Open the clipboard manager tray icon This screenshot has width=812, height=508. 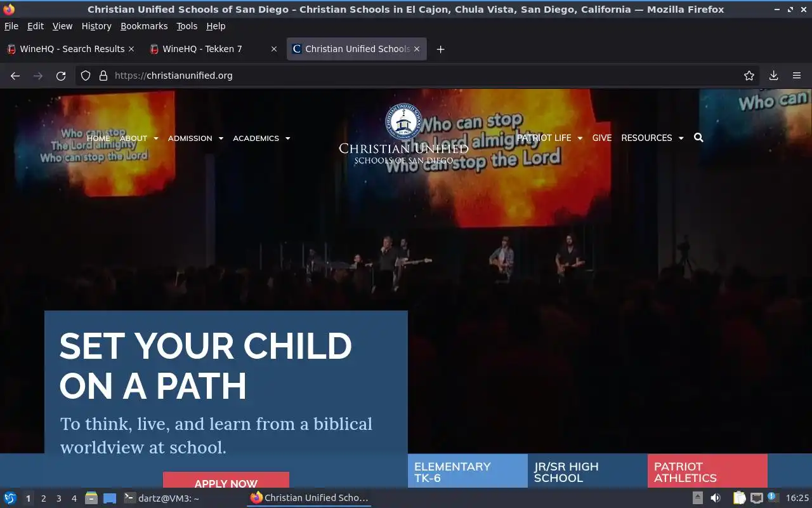point(739,498)
